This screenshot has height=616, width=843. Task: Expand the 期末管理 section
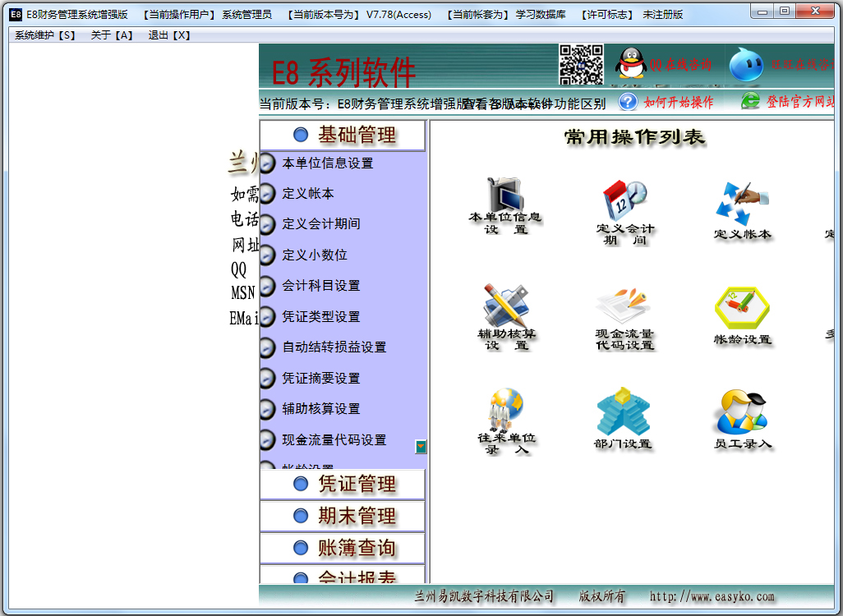[x=343, y=516]
